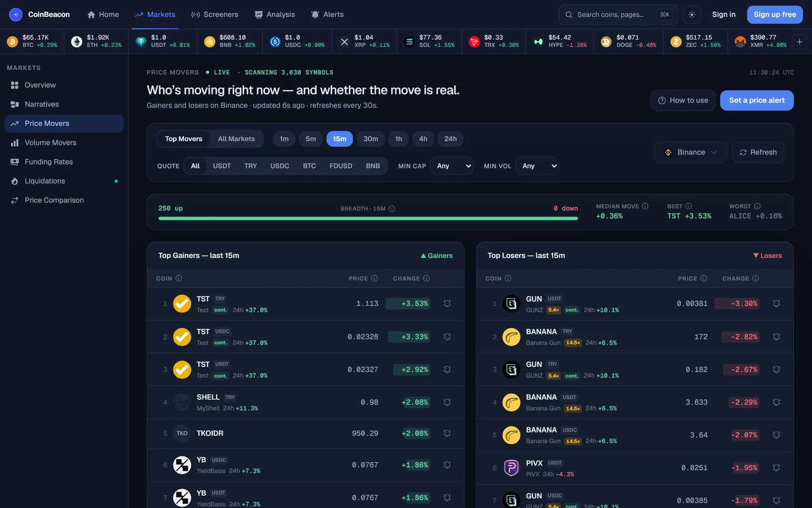
Task: Filter quote by FDUSD
Action: tap(341, 166)
